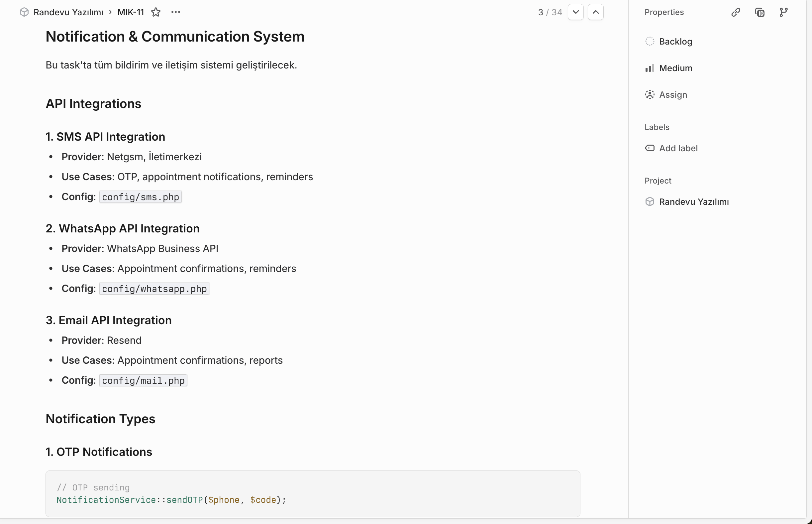This screenshot has height=524, width=812.
Task: Click the Assign person icon
Action: coord(650,94)
